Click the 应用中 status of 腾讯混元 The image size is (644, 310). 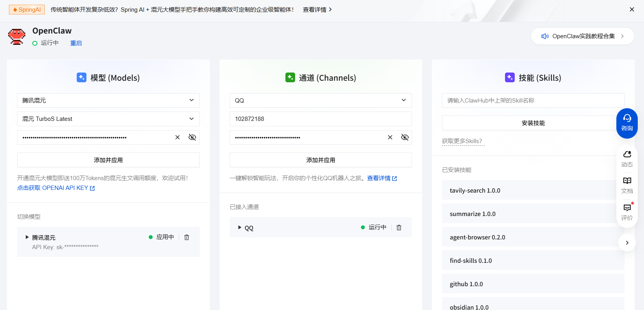161,237
